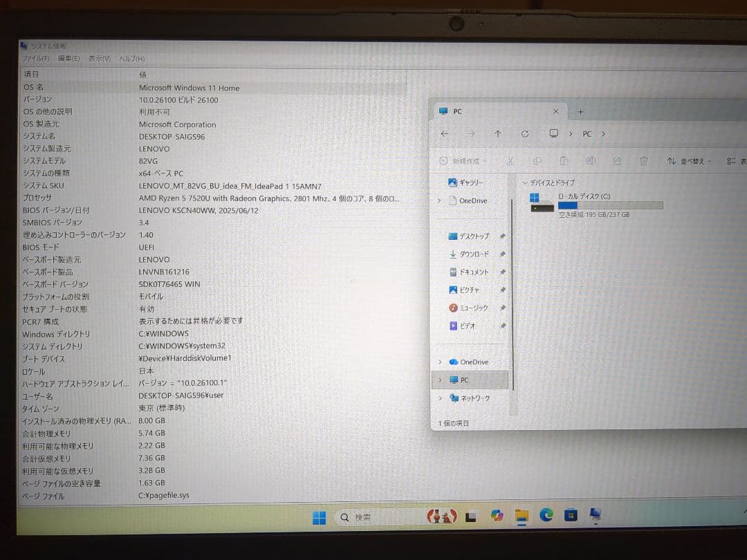Toggle the pin next to デスクトップ
The width and height of the screenshot is (747, 560).
click(503, 236)
